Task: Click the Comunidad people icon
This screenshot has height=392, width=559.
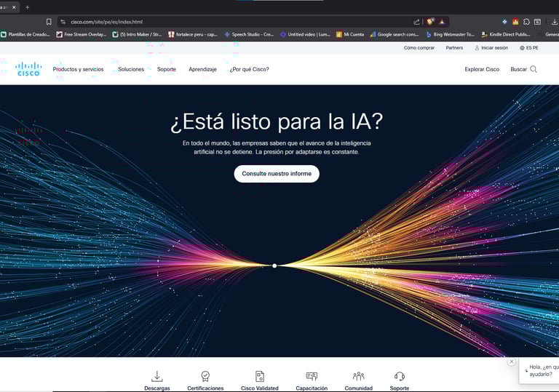Action: pos(359,376)
